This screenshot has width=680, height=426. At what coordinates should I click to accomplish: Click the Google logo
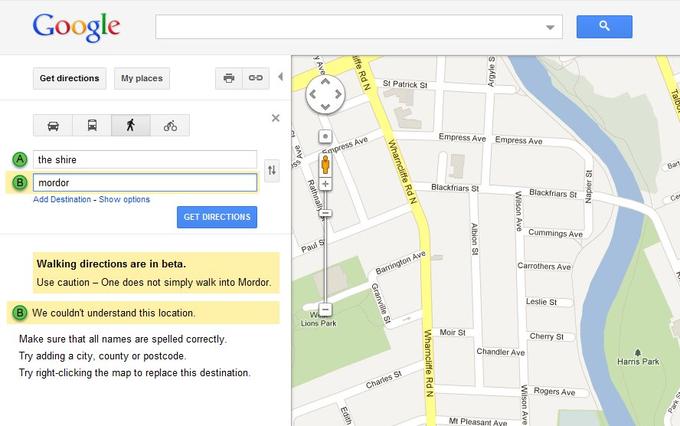coord(76,27)
